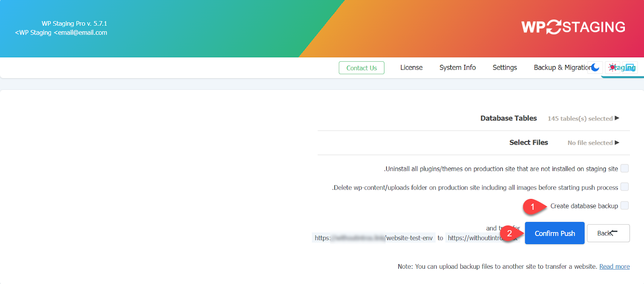Click red annotation marker number 2
The height and width of the screenshot is (284, 644).
coord(509,233)
